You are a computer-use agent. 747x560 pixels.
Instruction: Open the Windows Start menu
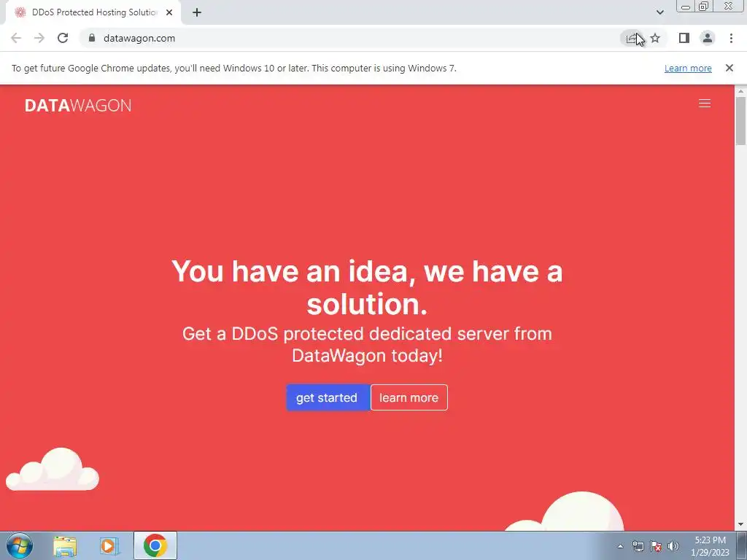(x=20, y=545)
